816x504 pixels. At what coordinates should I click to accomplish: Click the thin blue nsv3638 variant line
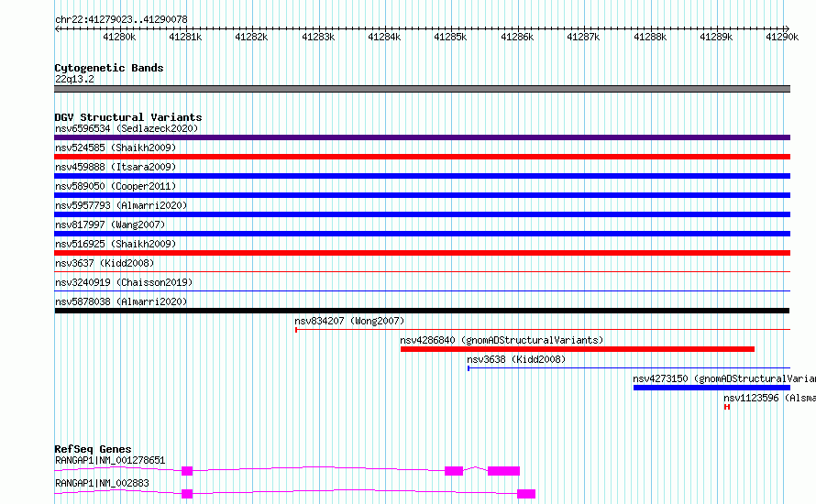(629, 368)
